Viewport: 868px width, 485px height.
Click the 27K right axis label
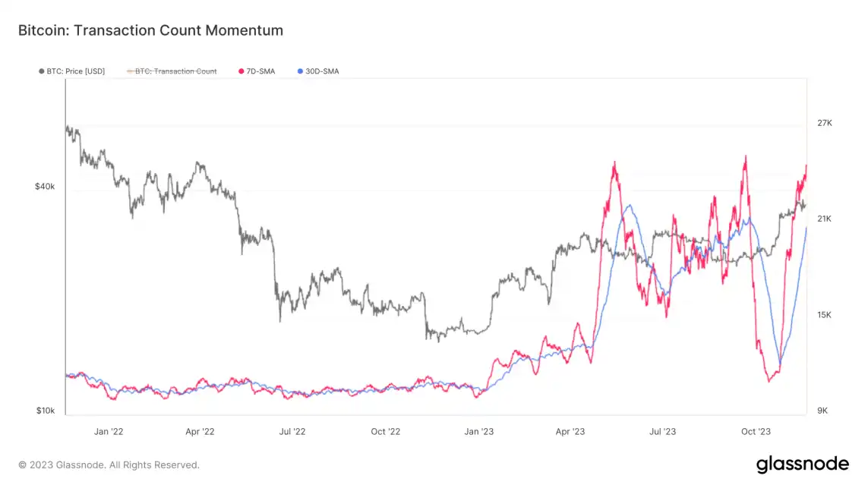click(x=825, y=123)
